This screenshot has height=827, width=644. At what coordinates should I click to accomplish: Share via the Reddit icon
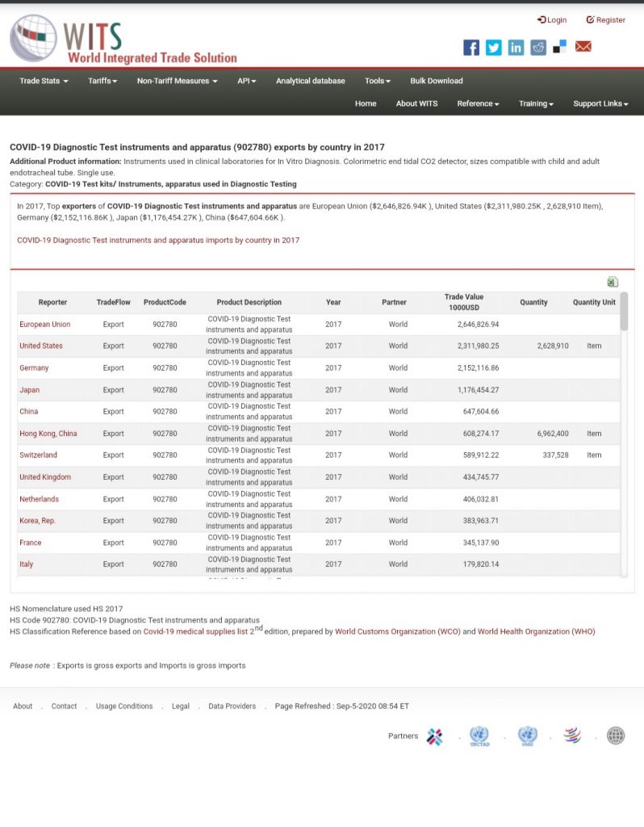(x=538, y=48)
